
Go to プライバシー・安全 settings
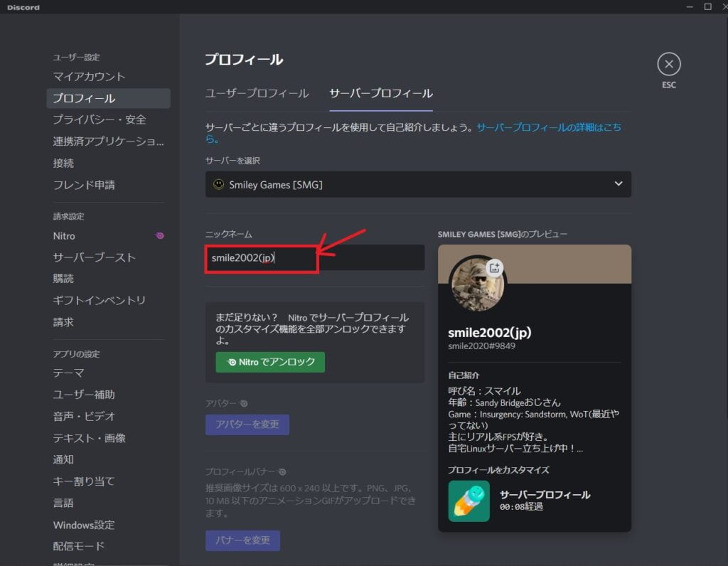100,119
